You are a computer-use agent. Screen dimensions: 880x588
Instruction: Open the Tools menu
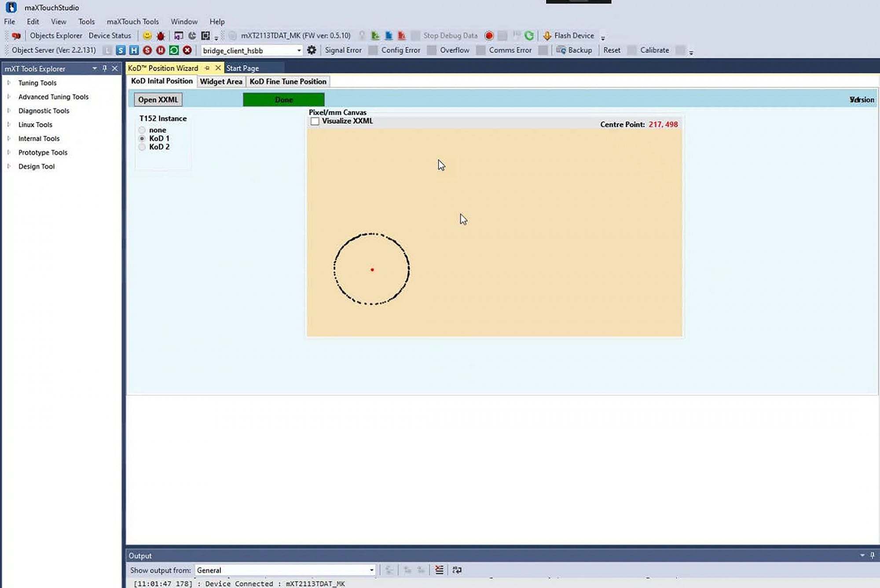(86, 22)
